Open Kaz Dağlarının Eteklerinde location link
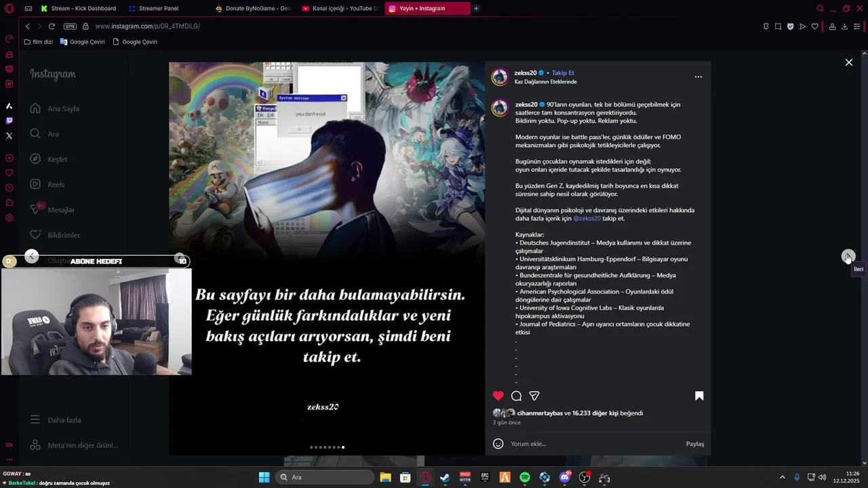This screenshot has width=868, height=488. [545, 82]
